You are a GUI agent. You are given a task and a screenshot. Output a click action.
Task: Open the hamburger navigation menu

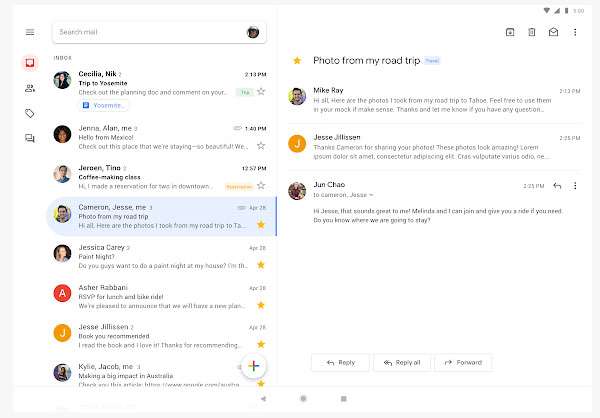pos(30,32)
